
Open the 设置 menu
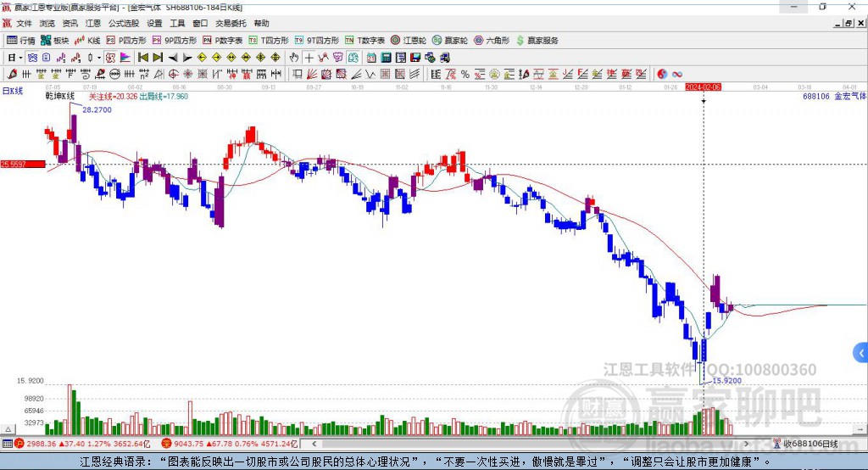[x=154, y=23]
